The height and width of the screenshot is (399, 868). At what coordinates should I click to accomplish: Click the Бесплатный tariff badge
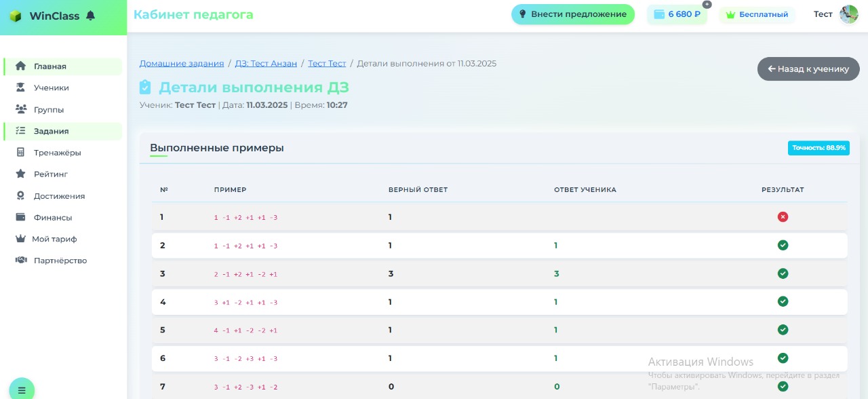(x=757, y=14)
